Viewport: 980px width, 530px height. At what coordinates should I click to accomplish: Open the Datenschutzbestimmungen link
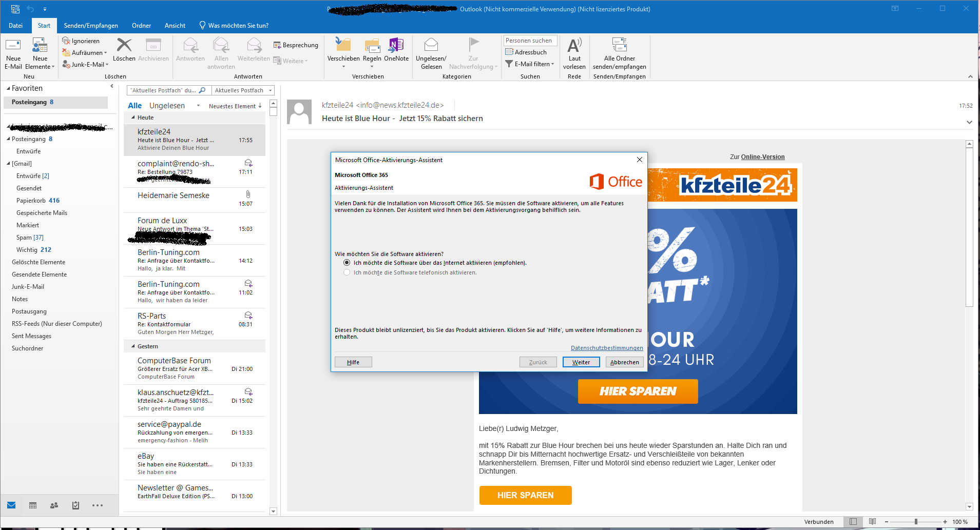607,348
